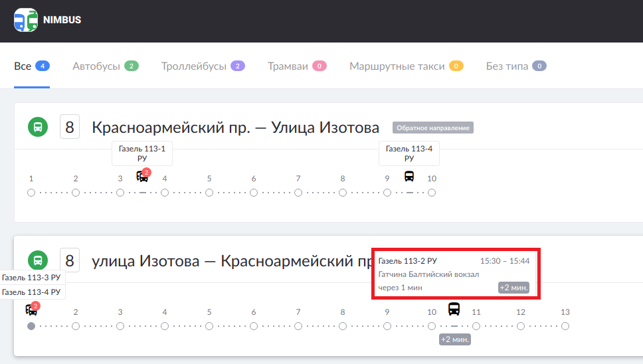Click route number 8 box in first card

coord(70,127)
